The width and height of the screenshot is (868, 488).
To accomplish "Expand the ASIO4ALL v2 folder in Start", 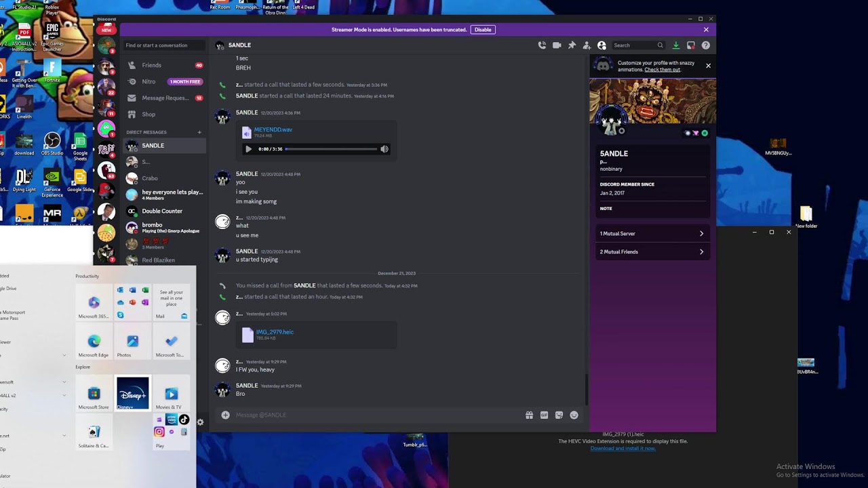I will point(34,395).
